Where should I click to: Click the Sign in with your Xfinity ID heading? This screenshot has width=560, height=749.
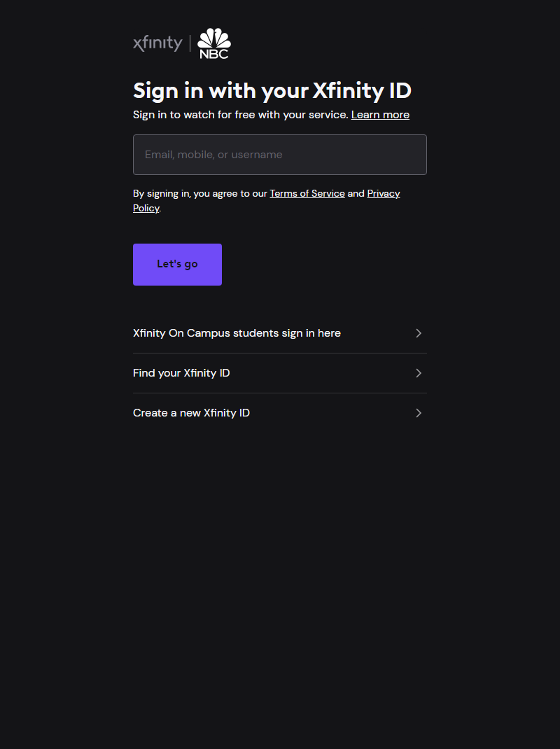point(272,90)
